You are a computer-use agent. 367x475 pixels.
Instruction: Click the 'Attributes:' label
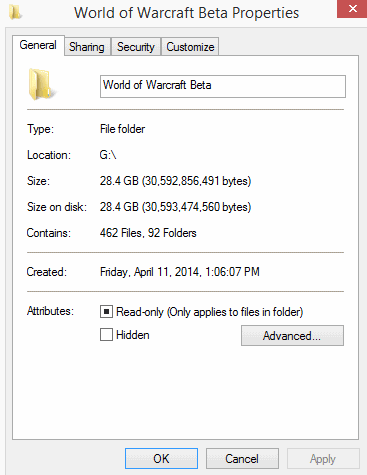50,311
